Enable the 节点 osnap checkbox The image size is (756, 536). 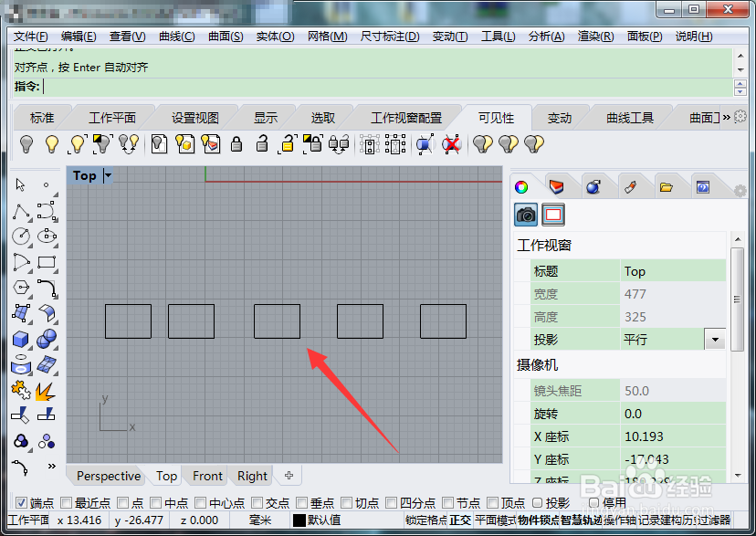pos(448,503)
